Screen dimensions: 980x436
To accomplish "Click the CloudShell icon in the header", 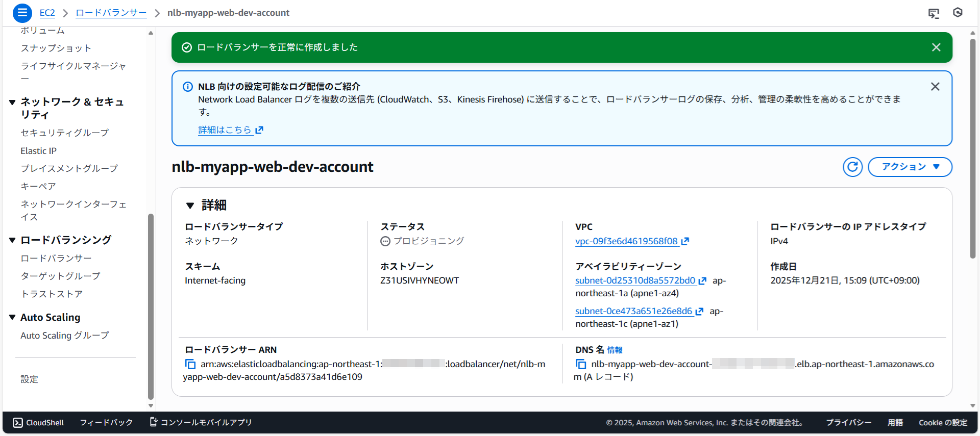I will pyautogui.click(x=934, y=13).
